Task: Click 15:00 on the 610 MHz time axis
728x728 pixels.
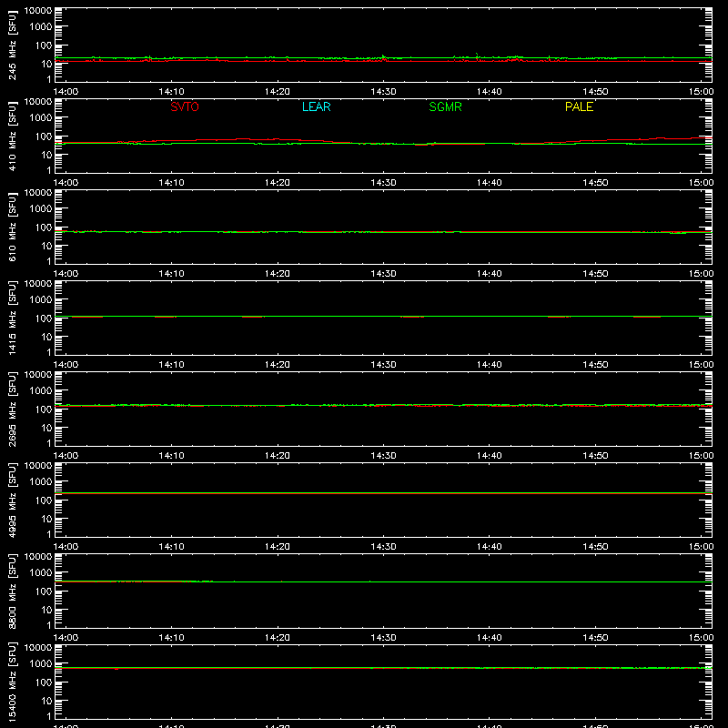Action: [x=701, y=274]
